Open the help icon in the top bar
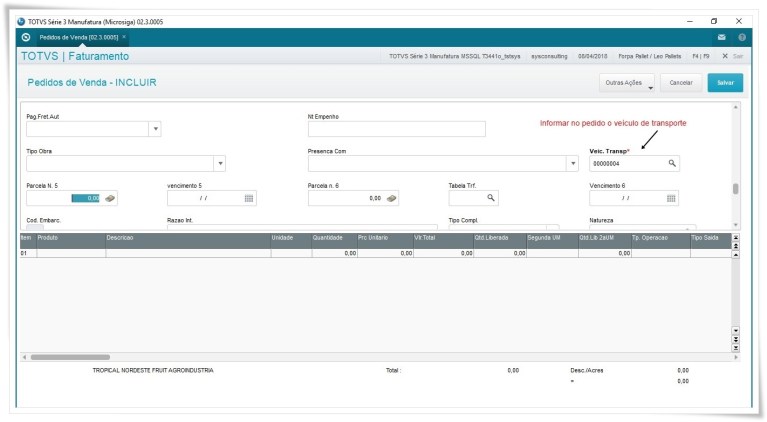The height and width of the screenshot is (422, 767). (x=742, y=37)
